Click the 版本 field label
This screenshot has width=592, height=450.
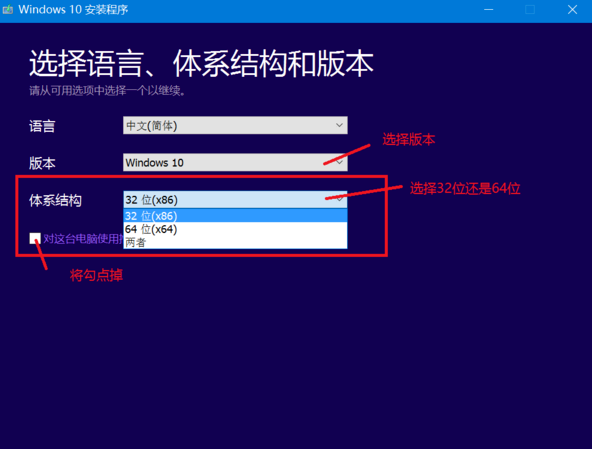(42, 163)
